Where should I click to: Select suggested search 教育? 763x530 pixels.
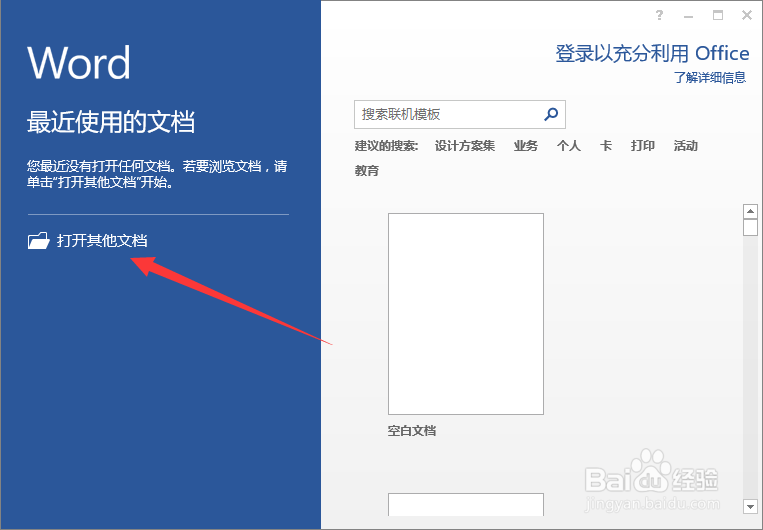point(367,170)
